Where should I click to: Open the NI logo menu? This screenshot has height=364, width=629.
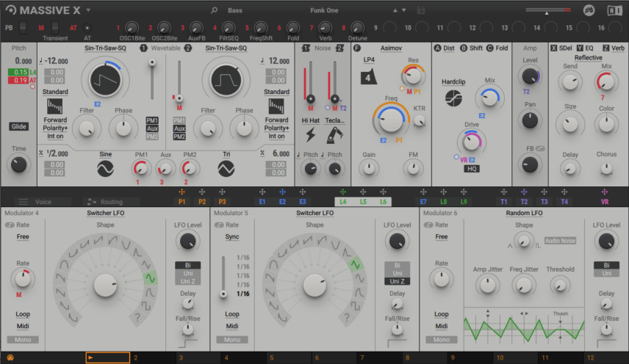click(614, 10)
